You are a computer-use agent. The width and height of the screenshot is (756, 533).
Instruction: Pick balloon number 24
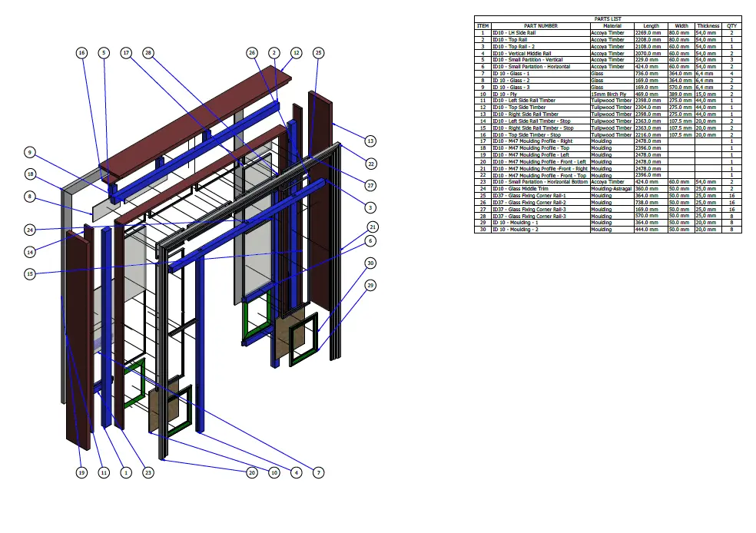[x=30, y=230]
